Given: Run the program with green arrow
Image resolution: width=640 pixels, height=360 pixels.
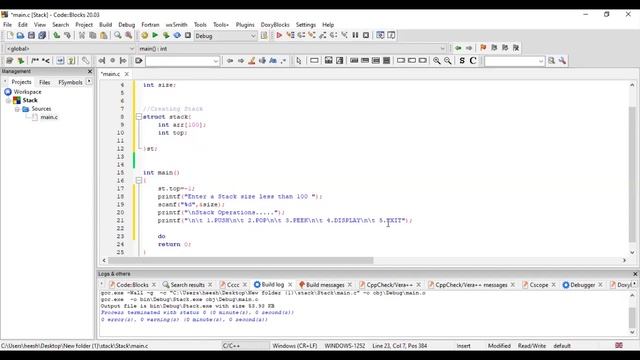Looking at the screenshot, I should click(x=155, y=36).
